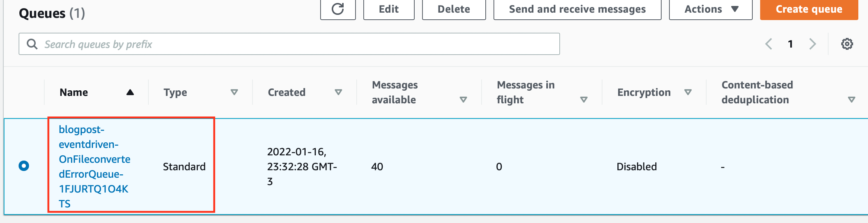This screenshot has height=223, width=868.
Task: Select the blogpost-eventdriven queue radio button
Action: 24,166
